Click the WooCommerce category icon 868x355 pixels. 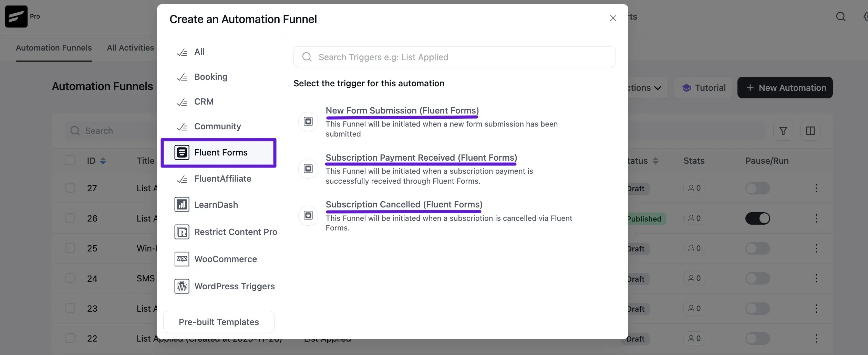point(182,259)
